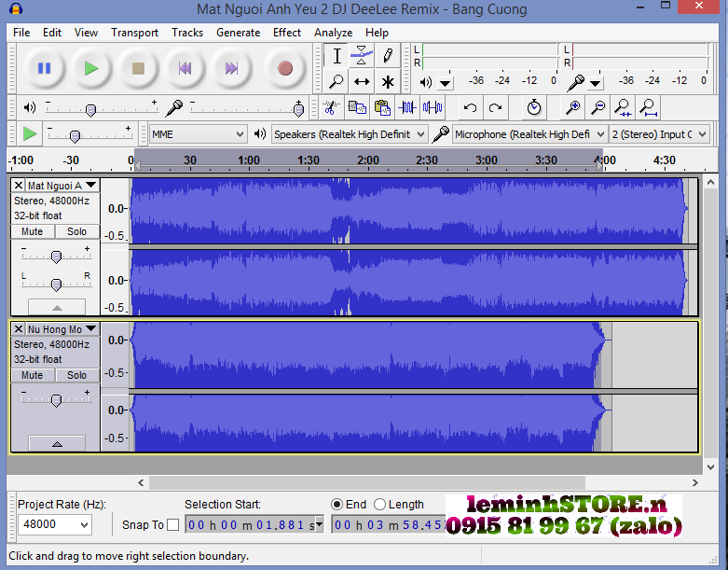Click the Fit Project zoom icon
This screenshot has width=728, height=570.
coord(648,108)
